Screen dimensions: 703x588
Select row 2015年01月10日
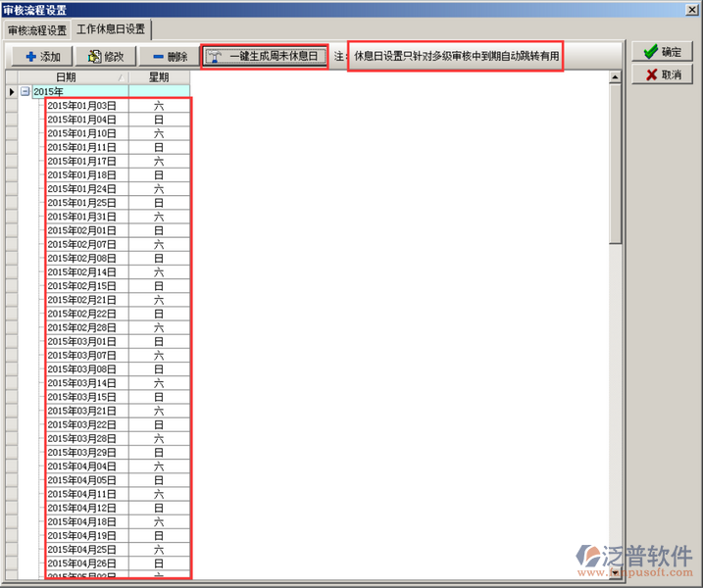coord(118,133)
